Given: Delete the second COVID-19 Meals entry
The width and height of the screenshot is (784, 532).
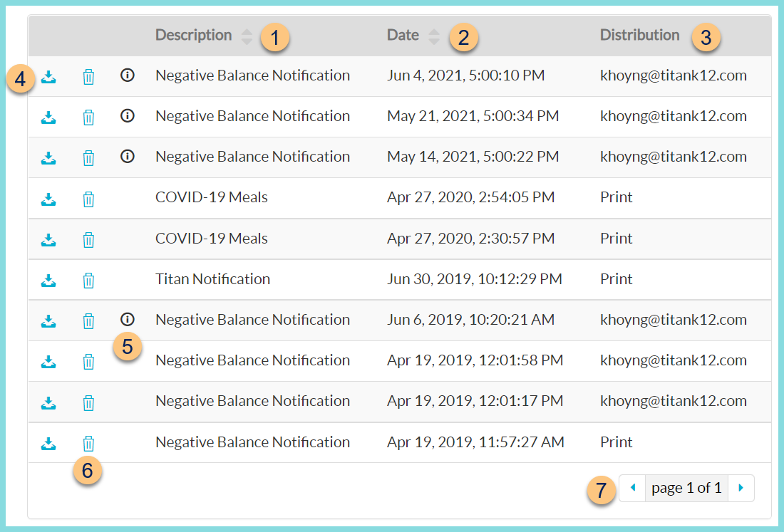Looking at the screenshot, I should tap(88, 239).
